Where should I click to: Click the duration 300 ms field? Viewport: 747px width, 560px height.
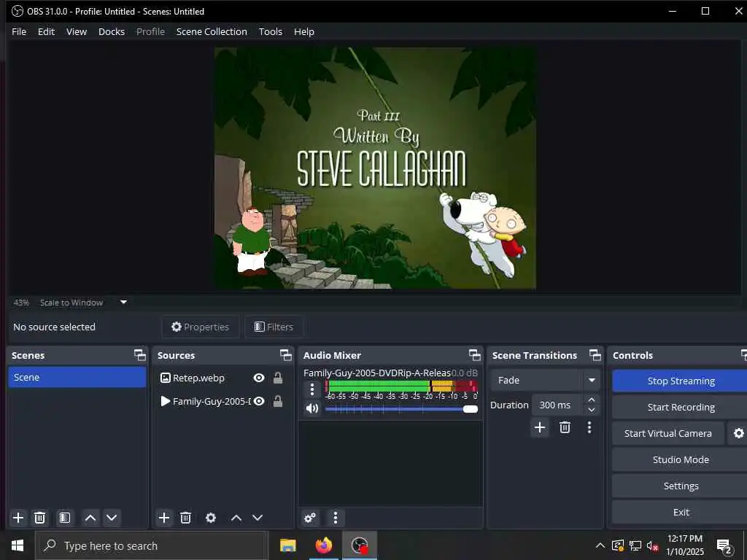tap(558, 405)
